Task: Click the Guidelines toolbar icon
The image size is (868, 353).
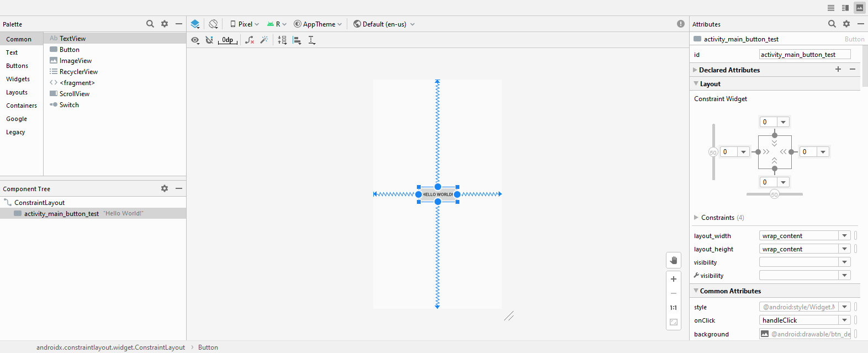Action: (311, 40)
